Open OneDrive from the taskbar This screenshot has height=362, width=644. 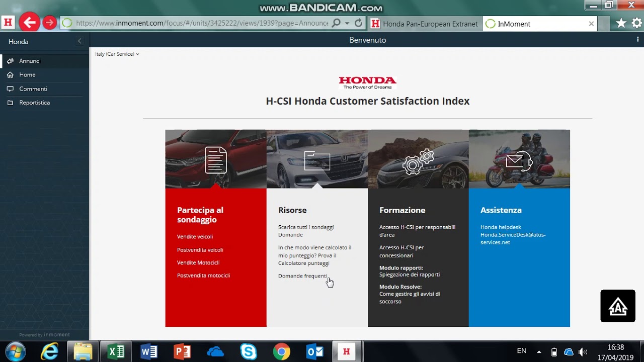[215, 351]
